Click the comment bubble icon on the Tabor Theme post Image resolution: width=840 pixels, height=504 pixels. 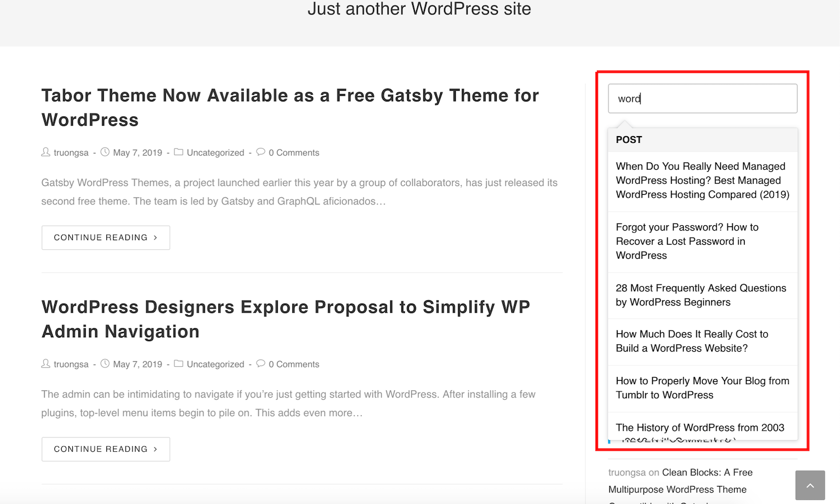[x=260, y=152]
